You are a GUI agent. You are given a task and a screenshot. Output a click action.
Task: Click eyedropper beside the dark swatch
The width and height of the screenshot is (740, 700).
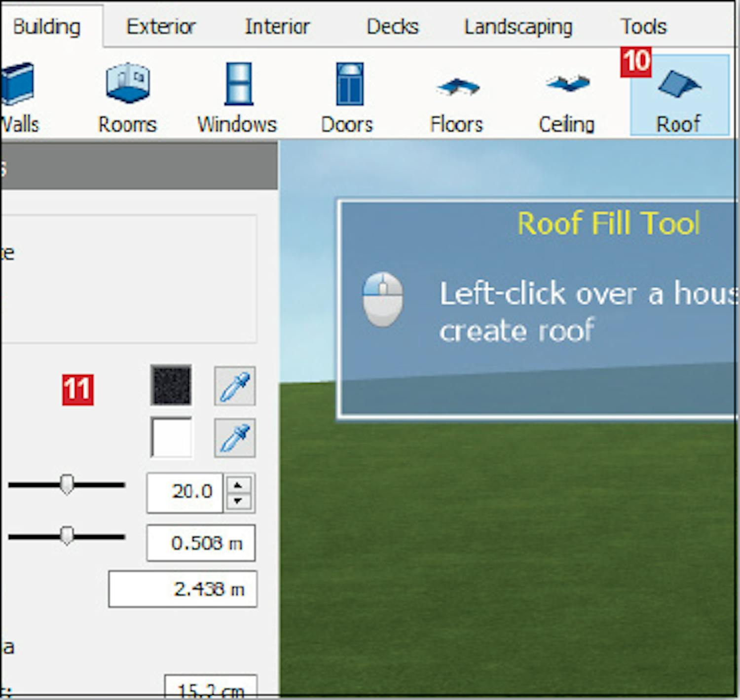click(234, 386)
